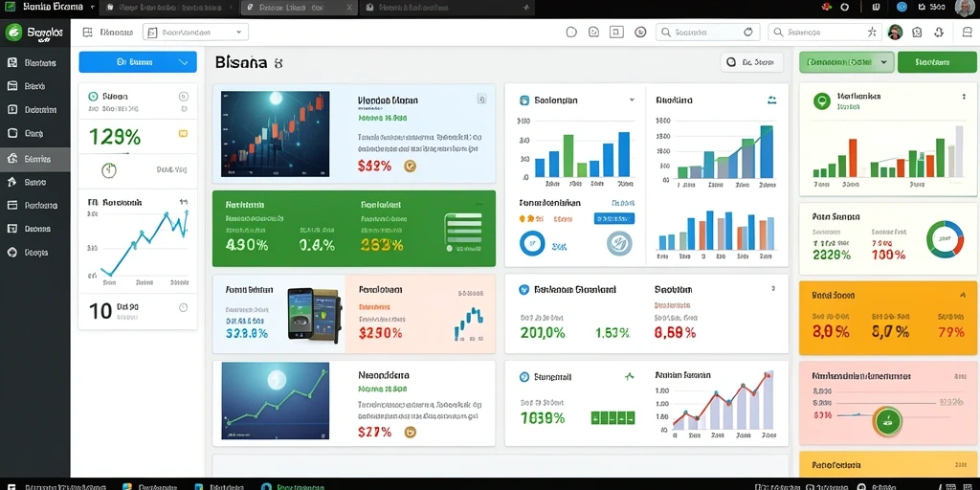This screenshot has height=490, width=980.
Task: Open the candlestick chart thumbnail on the first card
Action: click(275, 134)
